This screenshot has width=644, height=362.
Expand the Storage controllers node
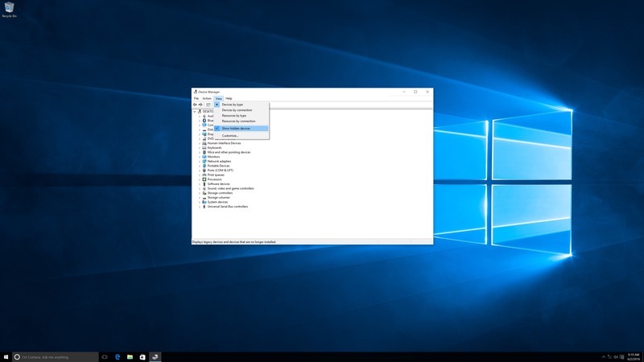click(200, 193)
